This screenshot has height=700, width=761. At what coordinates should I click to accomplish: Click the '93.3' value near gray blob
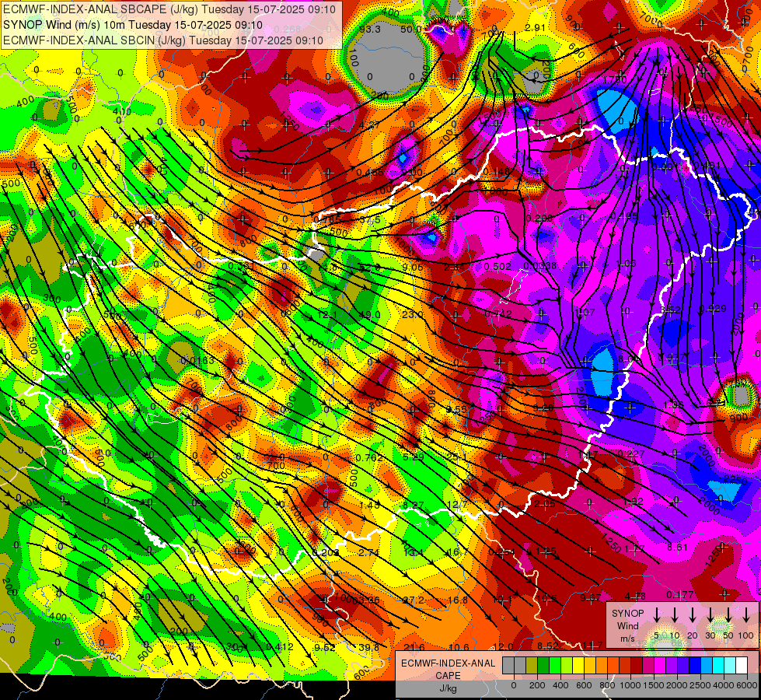(x=370, y=30)
